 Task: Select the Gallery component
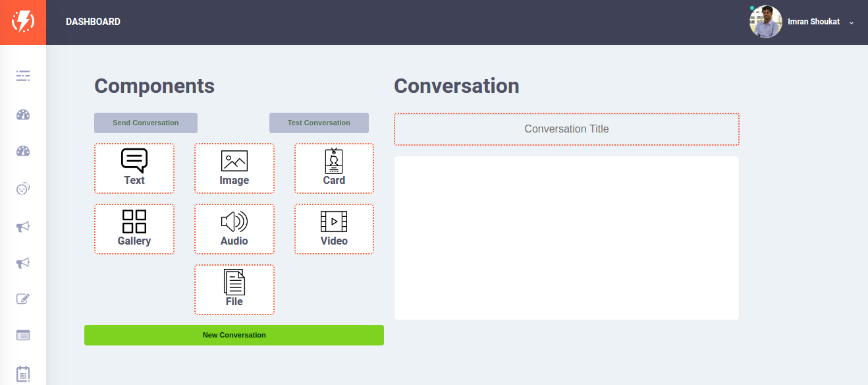[134, 229]
